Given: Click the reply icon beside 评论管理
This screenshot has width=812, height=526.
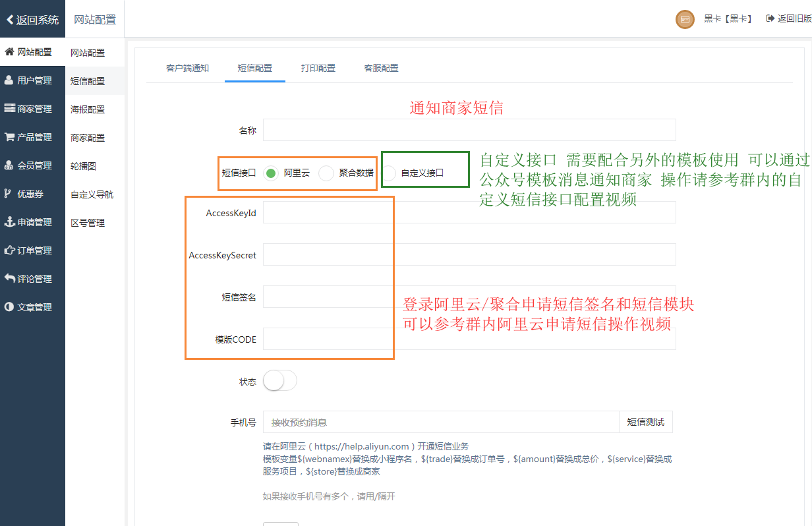Looking at the screenshot, I should [x=9, y=278].
